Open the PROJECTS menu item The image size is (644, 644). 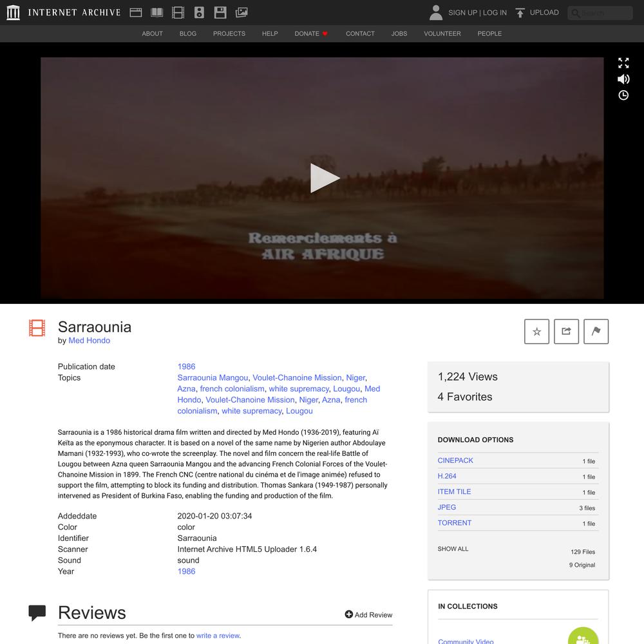[229, 33]
